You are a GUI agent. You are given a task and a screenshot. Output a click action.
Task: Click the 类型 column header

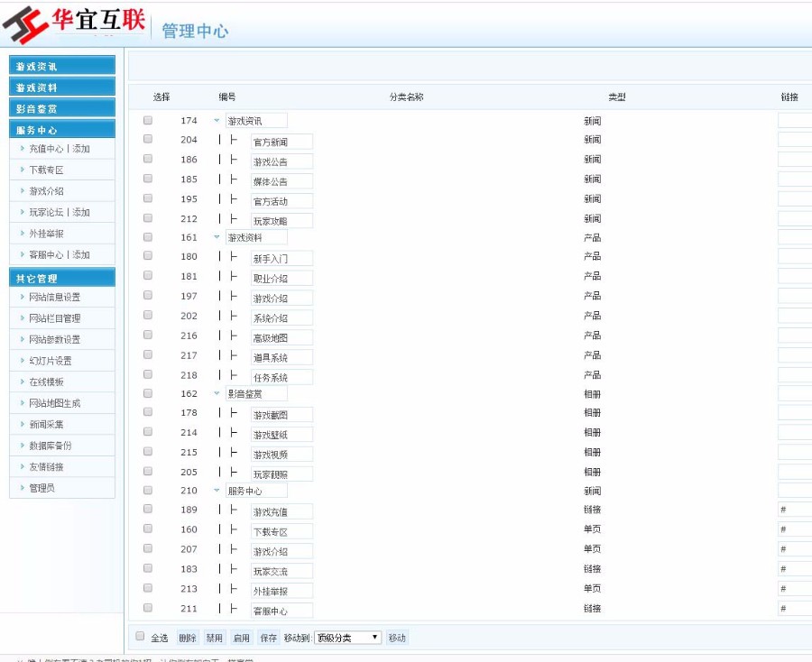[617, 97]
